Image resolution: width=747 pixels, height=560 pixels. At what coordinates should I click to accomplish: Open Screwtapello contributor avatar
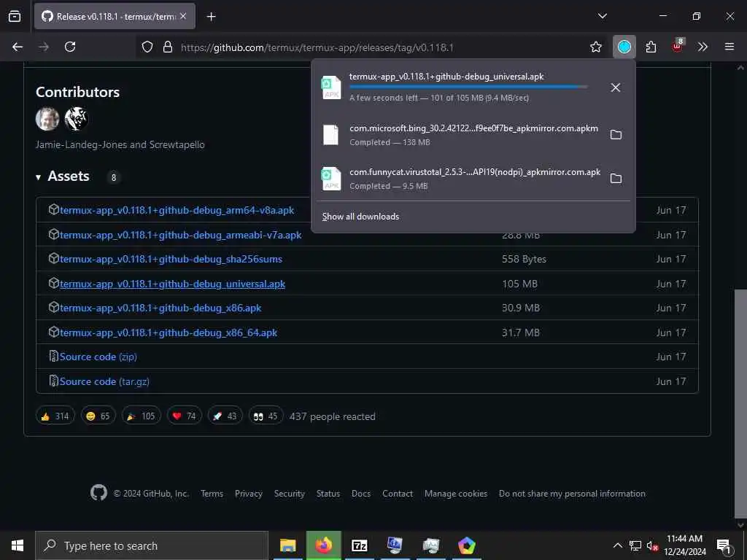(76, 119)
